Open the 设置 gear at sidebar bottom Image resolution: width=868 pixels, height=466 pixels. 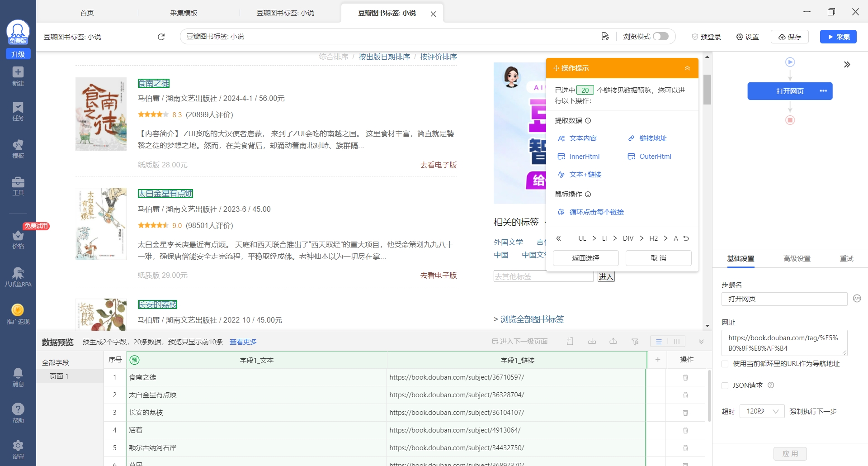point(18,449)
